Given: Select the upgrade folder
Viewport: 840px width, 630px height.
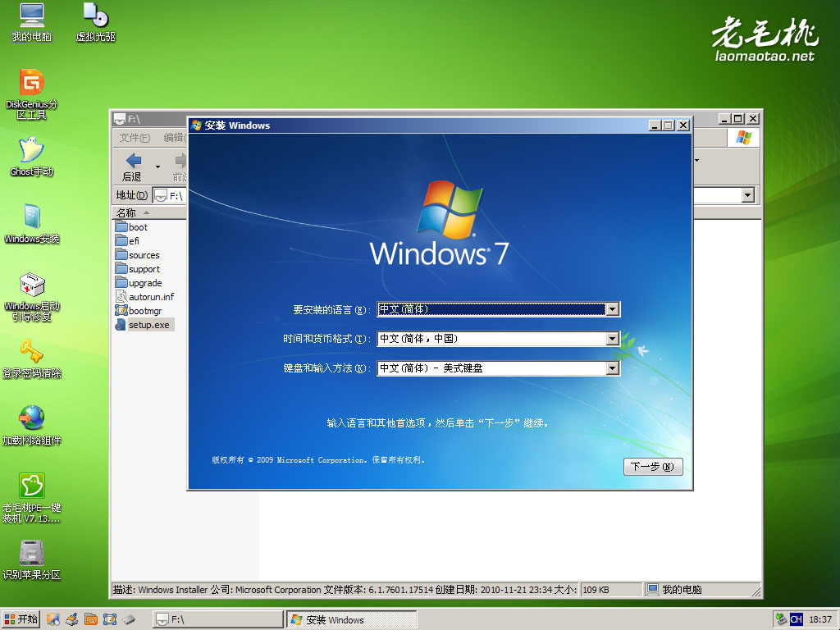Looking at the screenshot, I should pyautogui.click(x=139, y=283).
